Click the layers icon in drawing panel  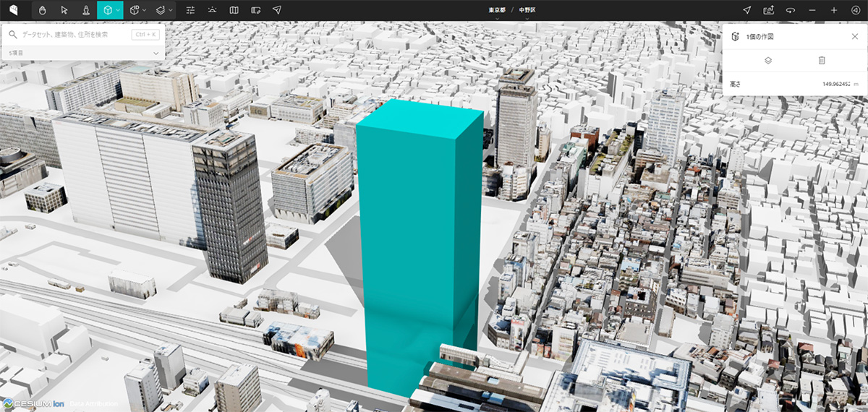click(768, 60)
